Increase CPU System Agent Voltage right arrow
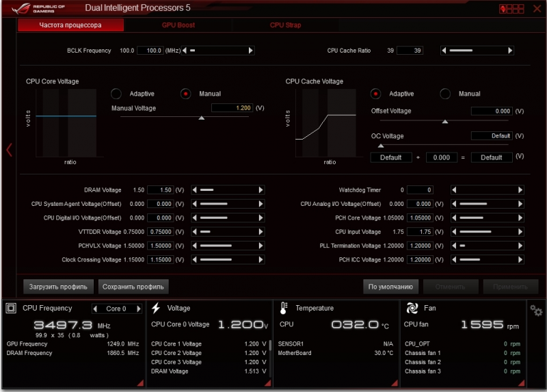 261,204
